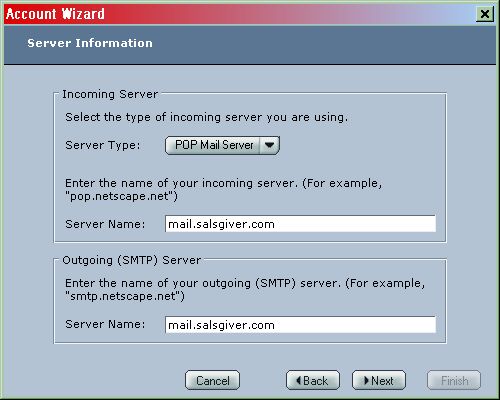
Task: Click the Server Type label
Action: coord(103,145)
